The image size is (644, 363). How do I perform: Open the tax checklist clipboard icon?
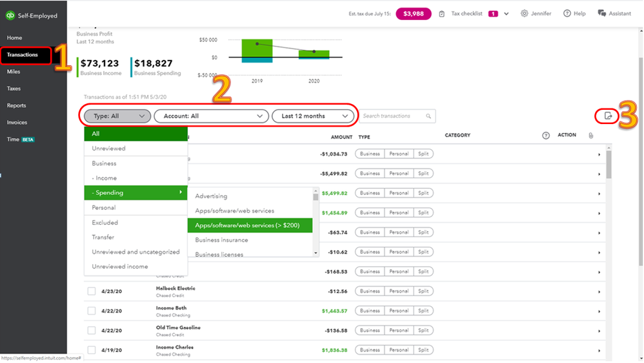(442, 14)
